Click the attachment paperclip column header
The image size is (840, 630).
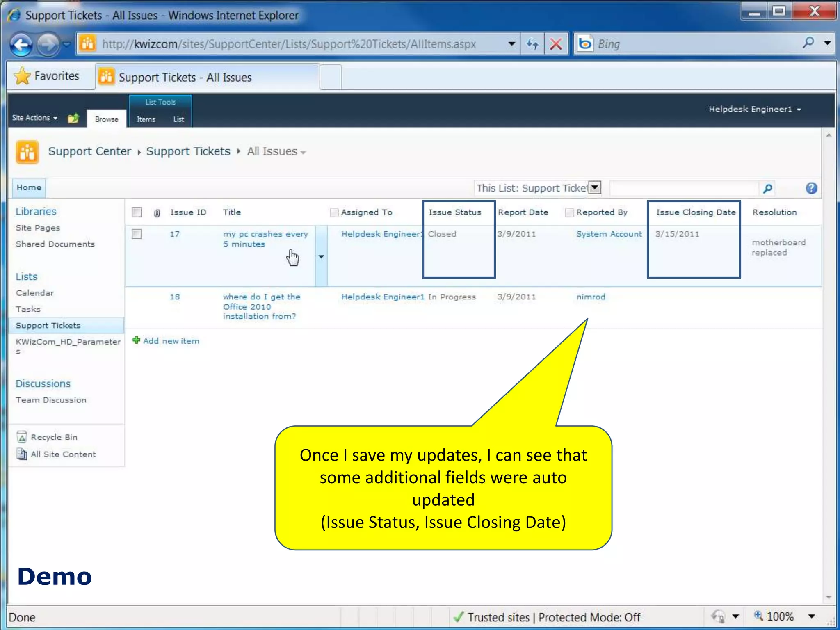[x=157, y=213]
